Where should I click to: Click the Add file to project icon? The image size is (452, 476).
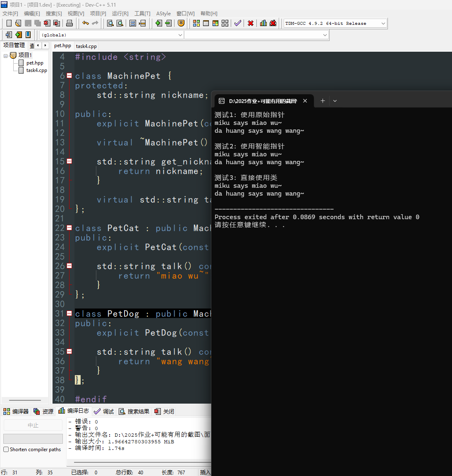(x=158, y=23)
